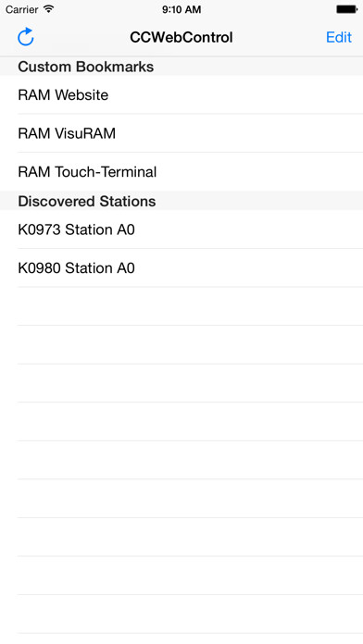Tap the Custom Bookmarks section header
The width and height of the screenshot is (363, 644).
pyautogui.click(x=181, y=67)
